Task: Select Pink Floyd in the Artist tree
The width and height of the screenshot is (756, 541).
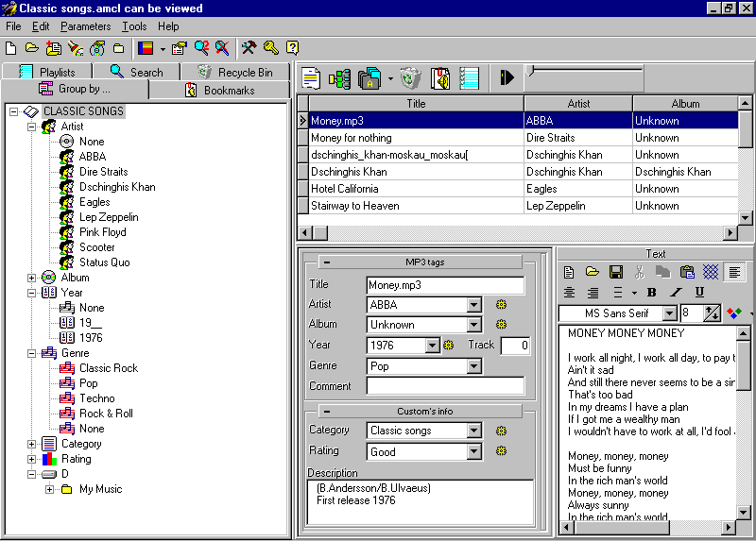Action: (x=103, y=232)
